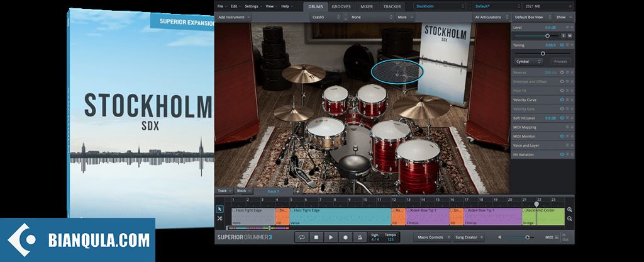Click the Process button
Screen dimensions: 644x262
tap(560, 62)
